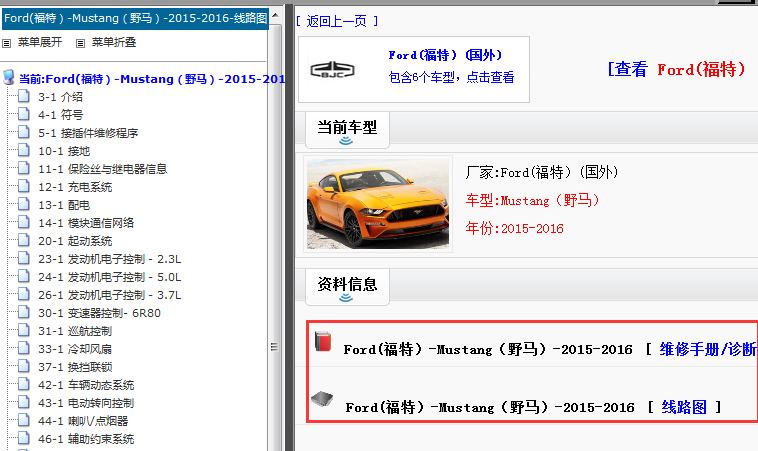Select root node 当前:Ford(福特)-Mustang

click(x=152, y=79)
